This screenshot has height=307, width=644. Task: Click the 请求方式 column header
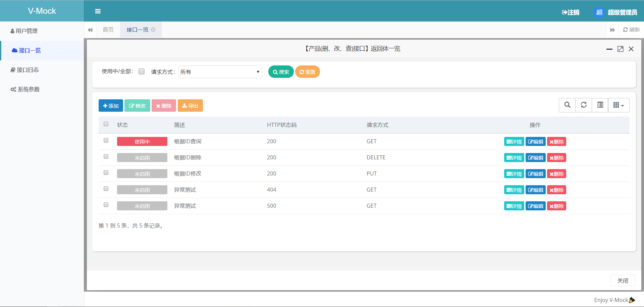pos(377,125)
